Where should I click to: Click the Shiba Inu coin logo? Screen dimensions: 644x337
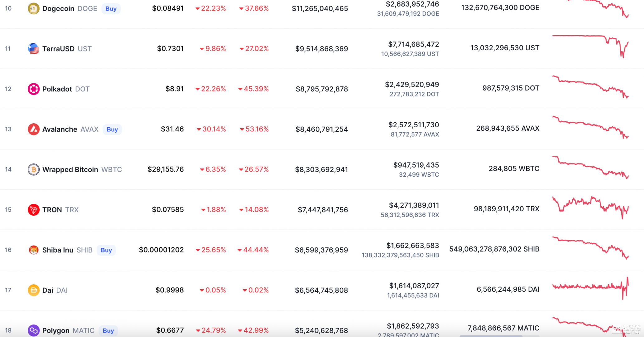[x=34, y=250]
